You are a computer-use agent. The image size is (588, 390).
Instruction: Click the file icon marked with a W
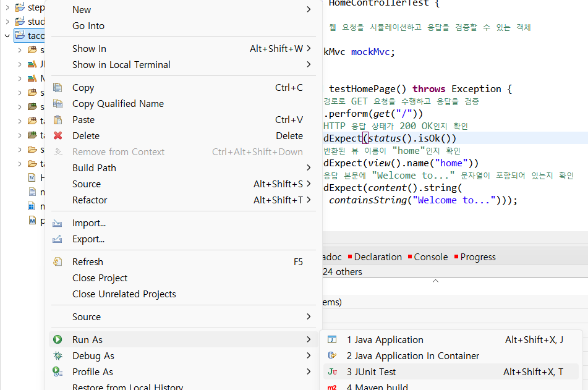tap(32, 177)
